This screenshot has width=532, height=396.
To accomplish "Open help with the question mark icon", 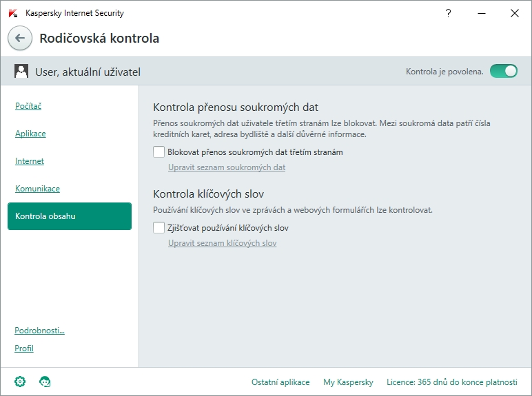I will pyautogui.click(x=448, y=13).
